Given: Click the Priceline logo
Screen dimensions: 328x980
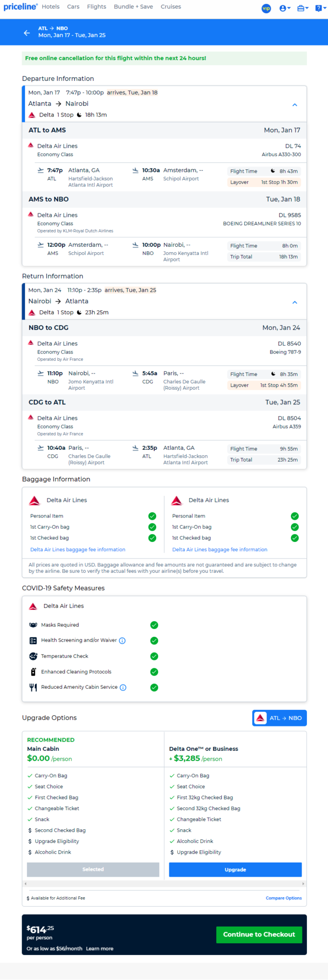Looking at the screenshot, I should pos(20,7).
